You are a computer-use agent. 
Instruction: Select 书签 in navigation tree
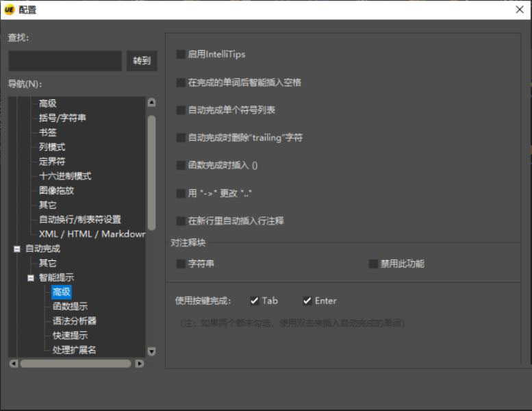[47, 132]
